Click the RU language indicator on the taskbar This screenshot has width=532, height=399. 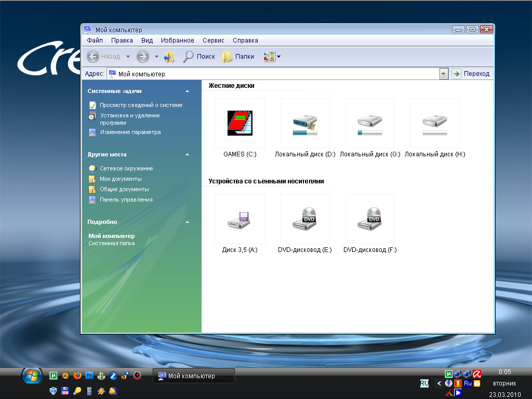[424, 383]
